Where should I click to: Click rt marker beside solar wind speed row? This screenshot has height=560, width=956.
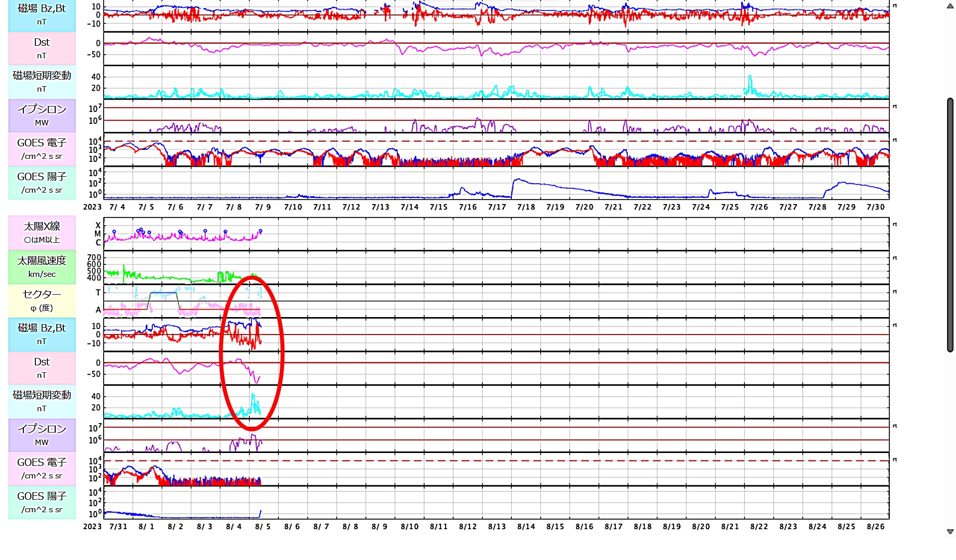pyautogui.click(x=895, y=258)
